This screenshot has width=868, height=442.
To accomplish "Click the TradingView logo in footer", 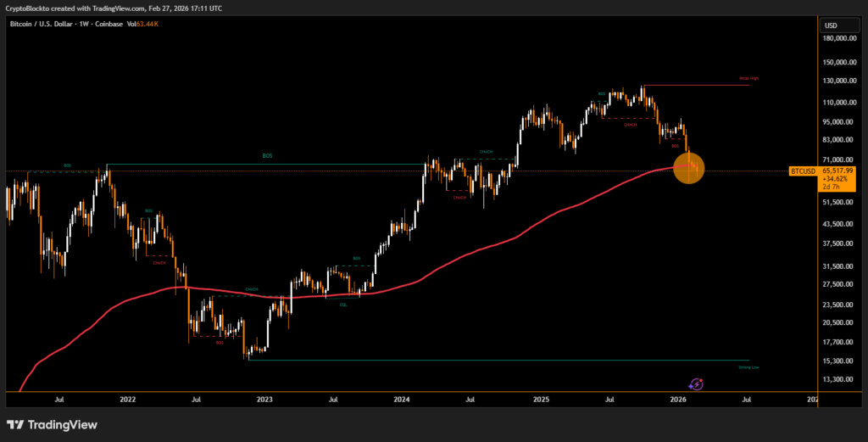I will coord(52,424).
